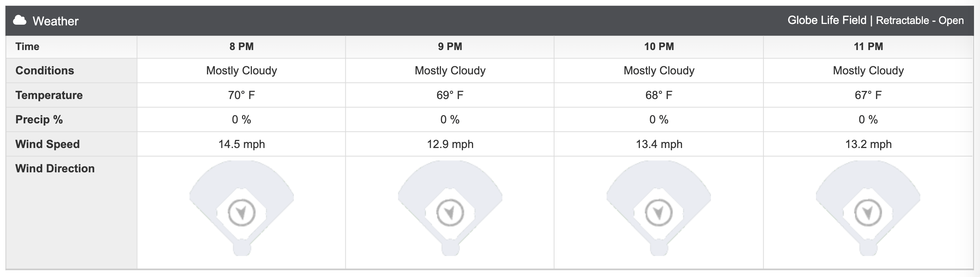Click the Precip % row label
Viewport: 980px width, 277px height.
click(39, 120)
